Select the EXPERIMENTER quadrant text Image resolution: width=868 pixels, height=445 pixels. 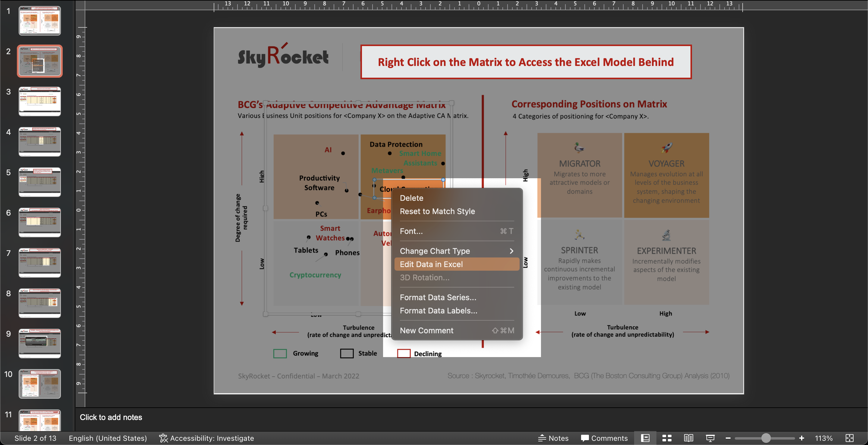point(666,264)
